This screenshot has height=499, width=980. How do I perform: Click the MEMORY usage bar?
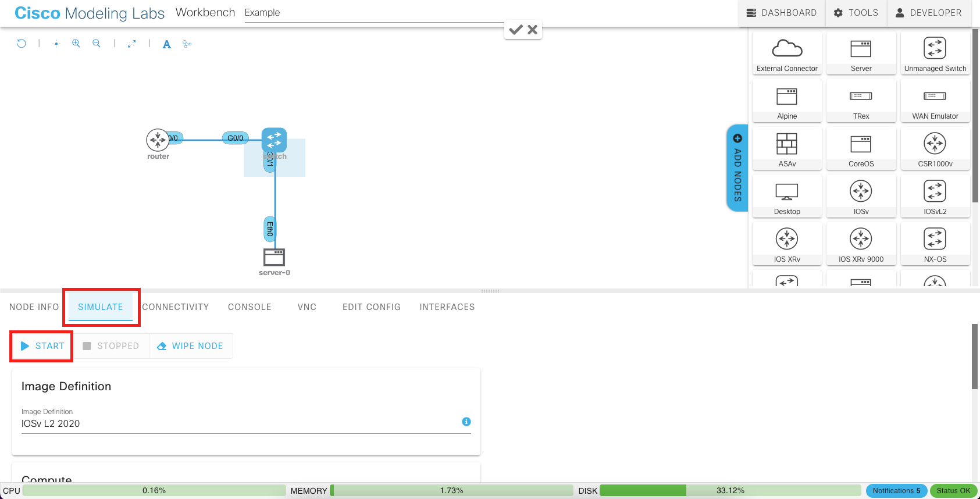click(x=451, y=491)
